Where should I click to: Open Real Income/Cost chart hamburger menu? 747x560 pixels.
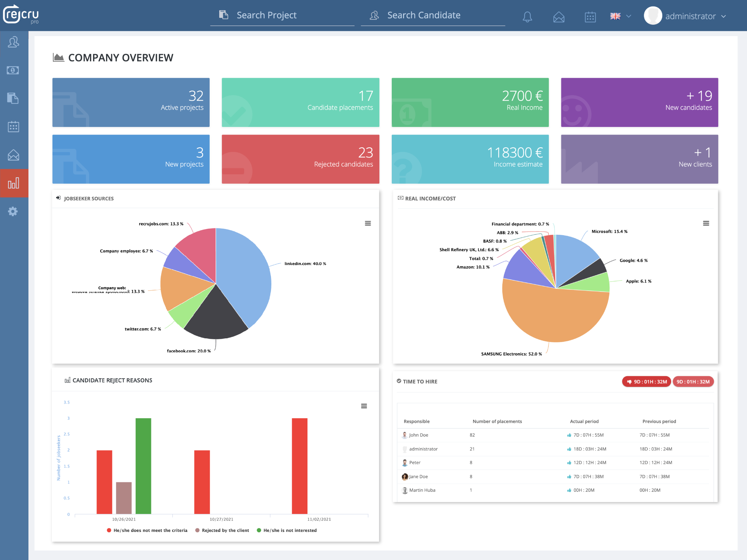click(x=706, y=223)
